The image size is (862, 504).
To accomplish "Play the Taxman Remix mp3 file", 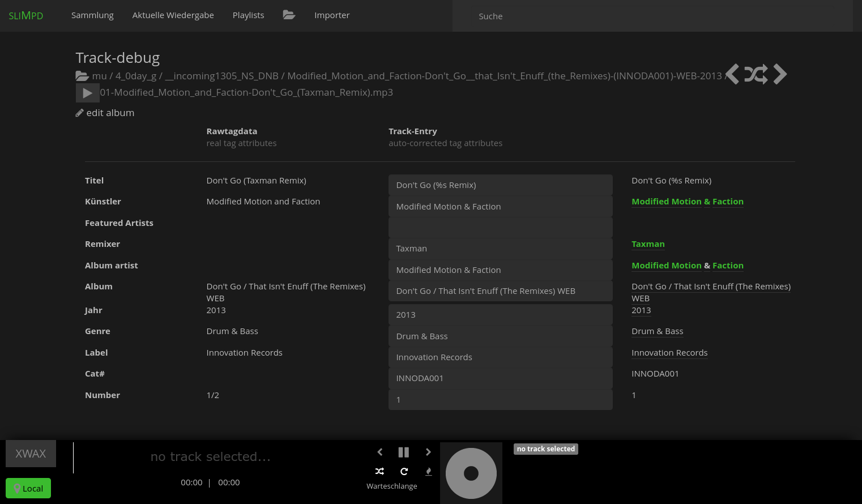I will (87, 93).
